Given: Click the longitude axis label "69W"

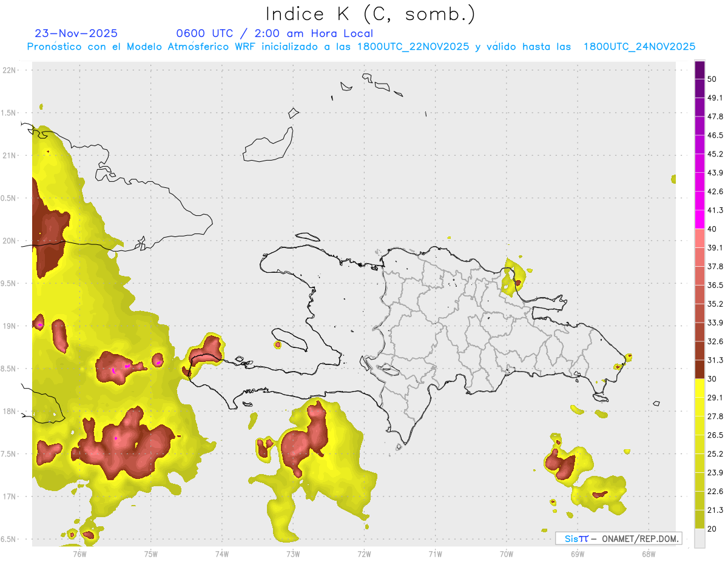Looking at the screenshot, I should tap(578, 554).
